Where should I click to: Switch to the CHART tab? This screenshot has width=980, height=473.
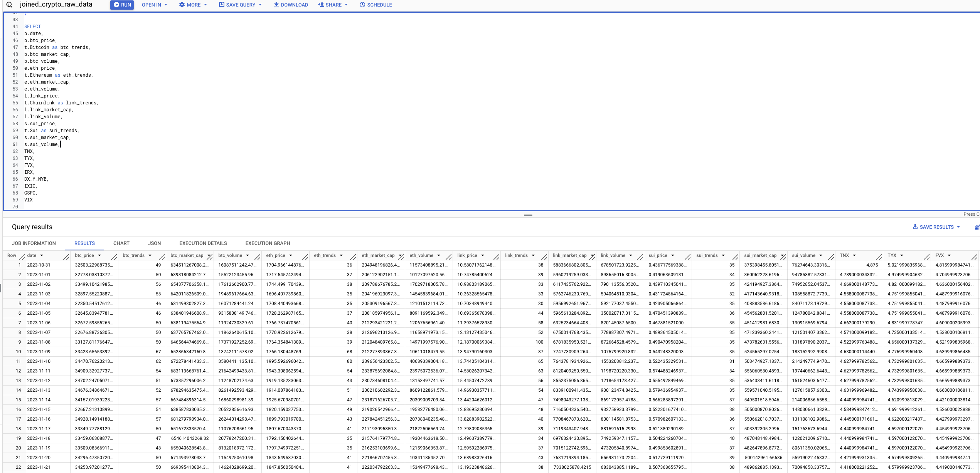click(121, 243)
